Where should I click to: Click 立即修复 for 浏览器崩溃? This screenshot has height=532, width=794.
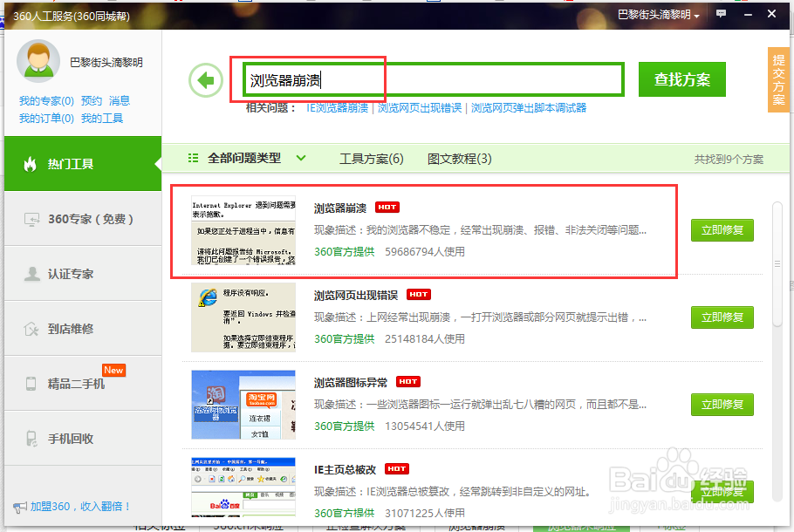[x=722, y=230]
